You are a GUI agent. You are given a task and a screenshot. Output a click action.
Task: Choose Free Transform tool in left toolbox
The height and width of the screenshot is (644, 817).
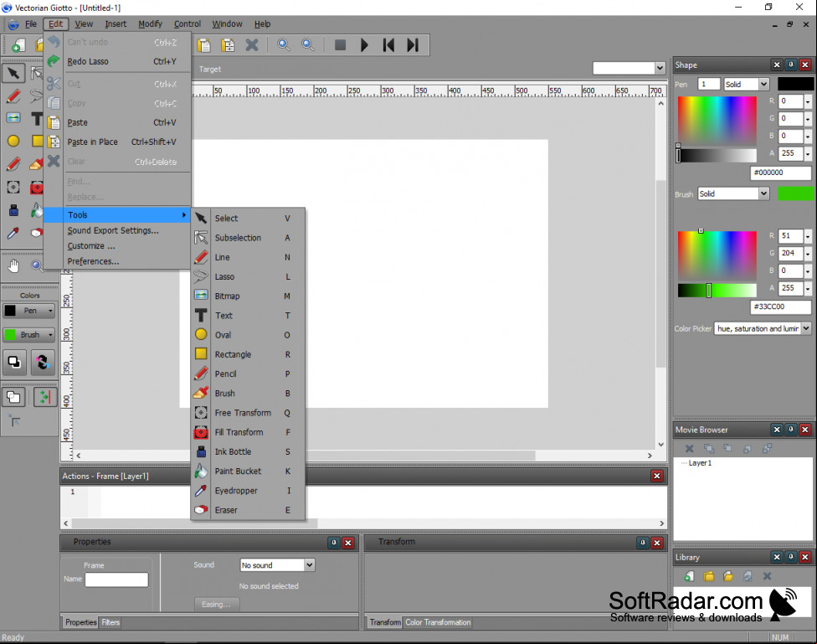[x=13, y=188]
